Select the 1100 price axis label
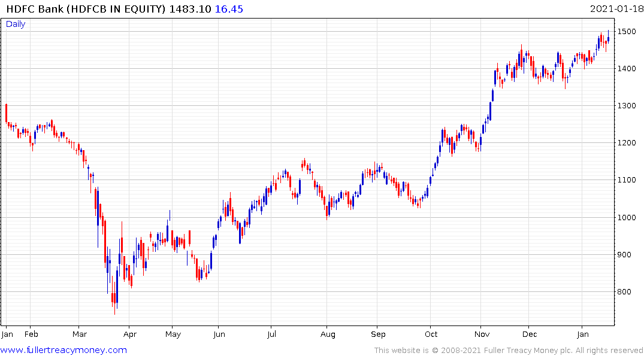 (627, 180)
